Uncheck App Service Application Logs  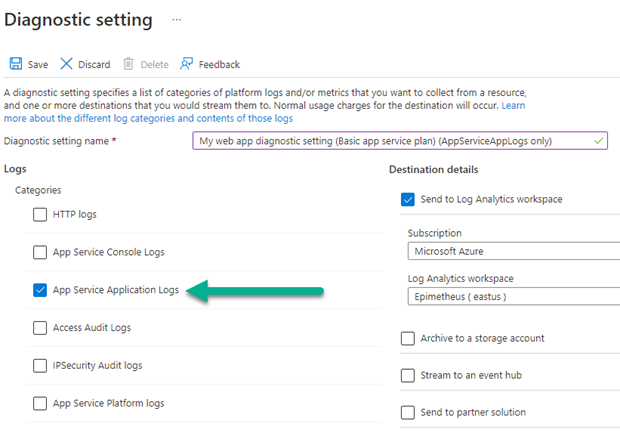pyautogui.click(x=40, y=290)
